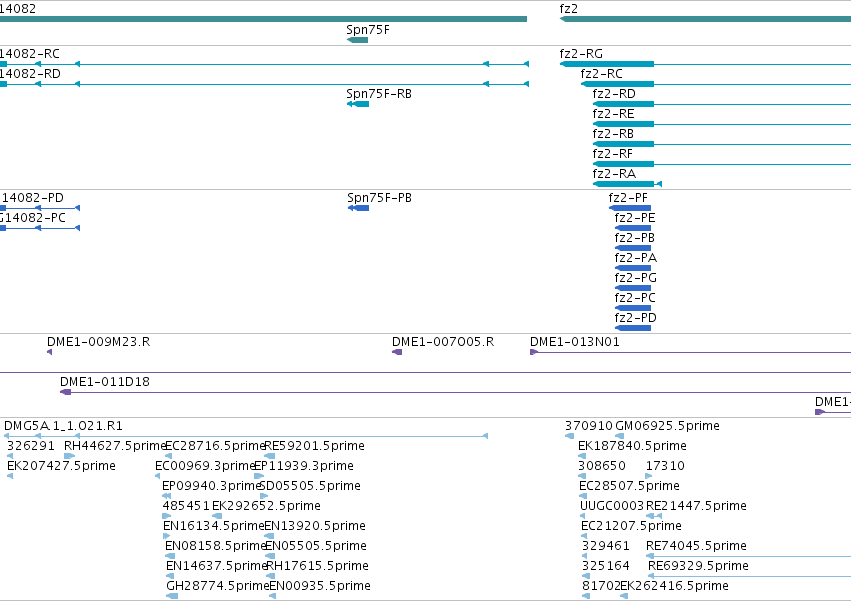Image resolution: width=851 pixels, height=601 pixels.
Task: Select protein fz2-PF
Action: pyautogui.click(x=628, y=198)
